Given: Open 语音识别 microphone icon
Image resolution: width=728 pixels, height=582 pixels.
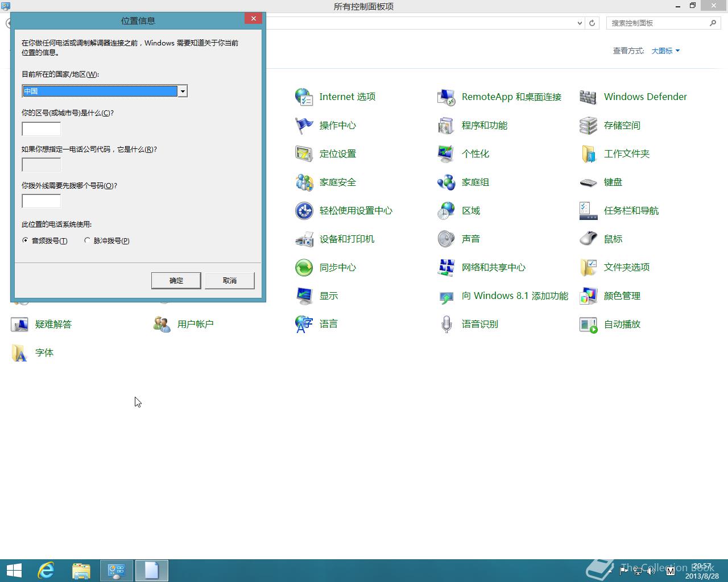Looking at the screenshot, I should [446, 324].
